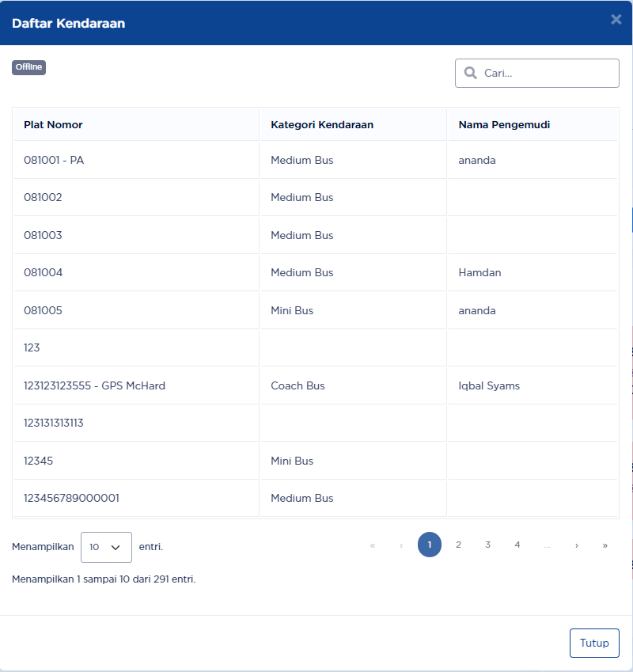Image resolution: width=633 pixels, height=672 pixels.
Task: Click the Tutup button
Action: coord(594,643)
